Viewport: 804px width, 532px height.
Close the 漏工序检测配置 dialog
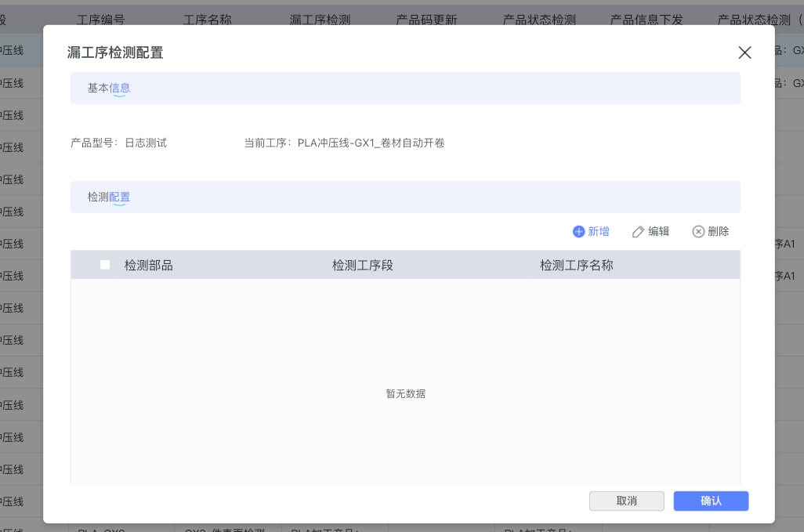click(x=744, y=52)
